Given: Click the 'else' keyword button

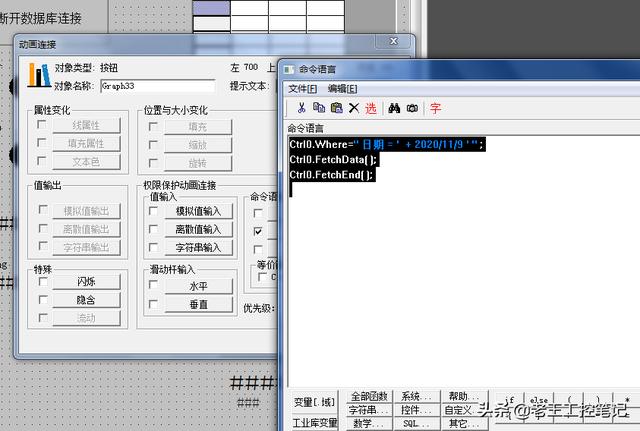Looking at the screenshot, I should point(539,400).
